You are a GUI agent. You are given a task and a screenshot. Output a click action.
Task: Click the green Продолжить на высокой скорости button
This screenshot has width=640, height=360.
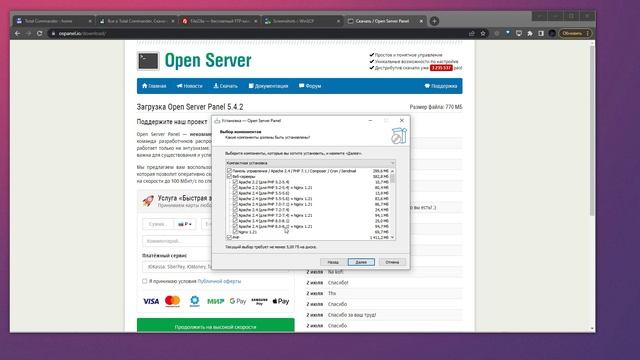[216, 326]
